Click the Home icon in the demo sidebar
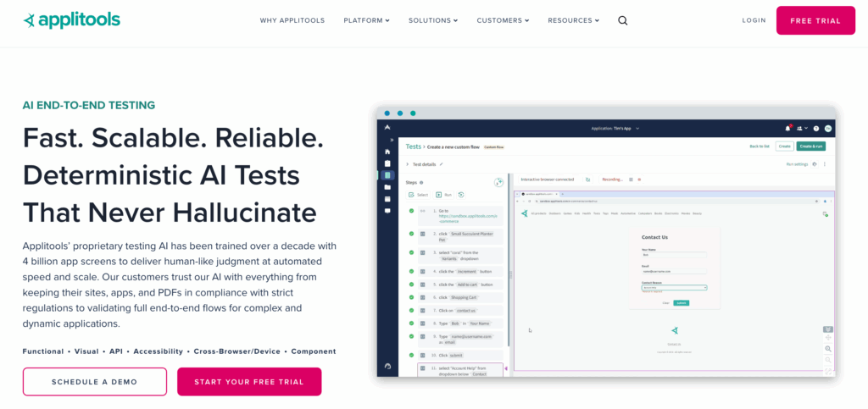This screenshot has width=868, height=409. click(387, 152)
